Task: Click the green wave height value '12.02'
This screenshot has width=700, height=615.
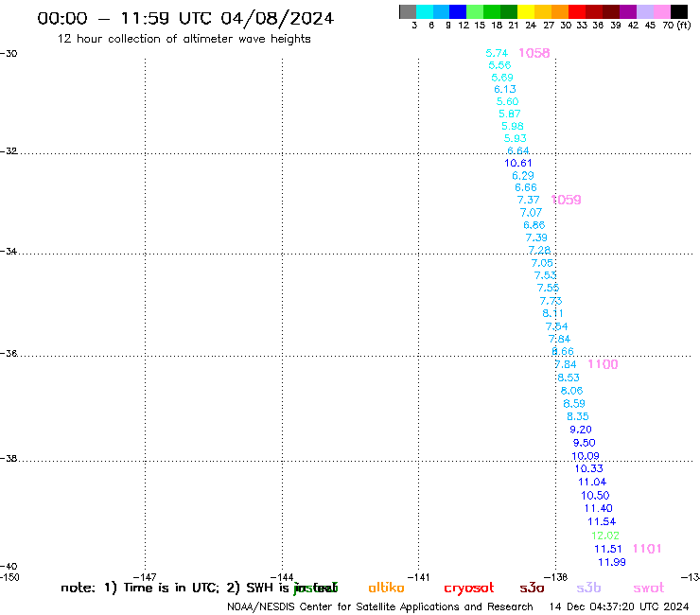Action: coord(605,536)
